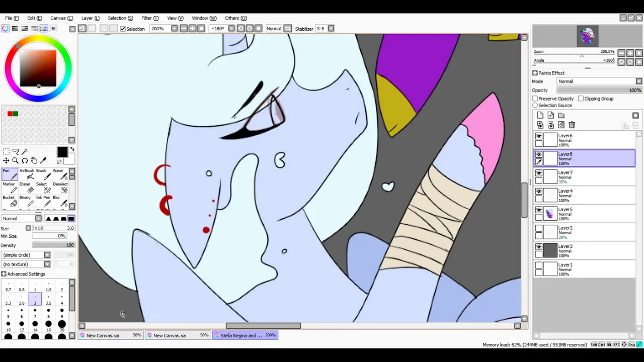Image resolution: width=644 pixels, height=362 pixels.
Task: Toggle the swatches panel icon
Action: pos(44,29)
